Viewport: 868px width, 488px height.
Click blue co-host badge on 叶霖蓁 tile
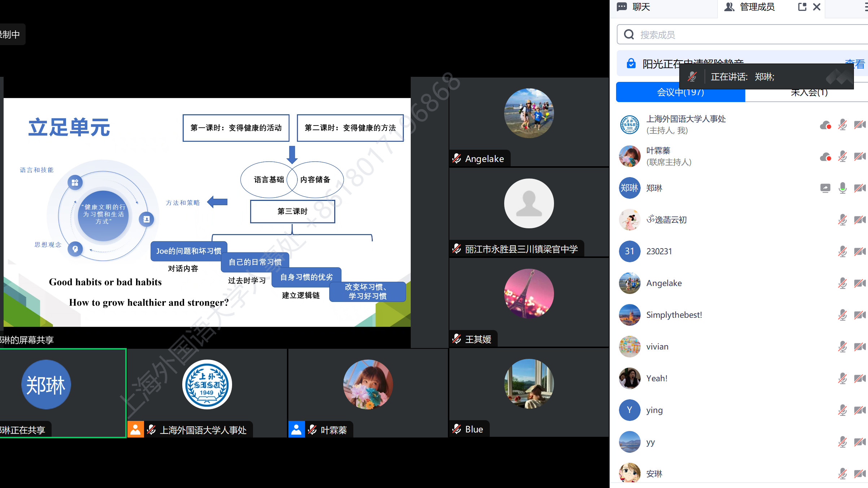[296, 429]
